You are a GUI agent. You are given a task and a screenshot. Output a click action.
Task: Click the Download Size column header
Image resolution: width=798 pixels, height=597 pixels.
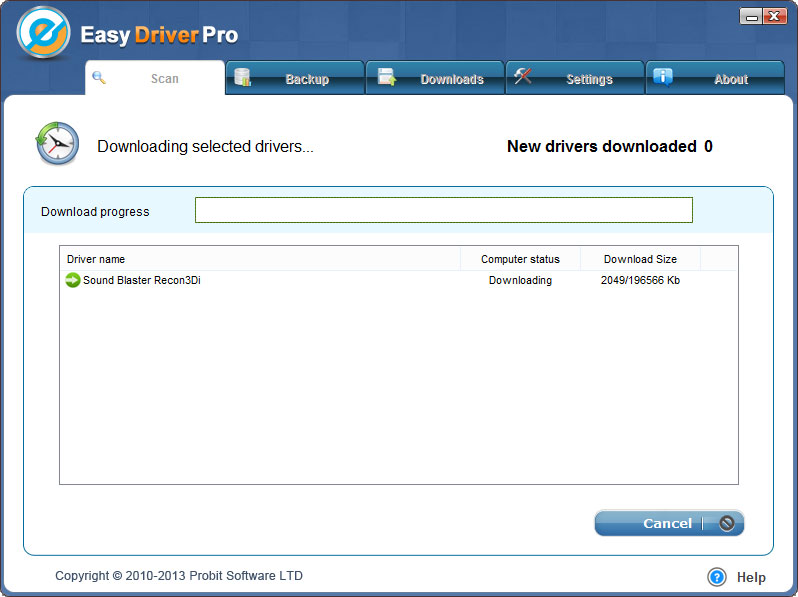coord(640,259)
